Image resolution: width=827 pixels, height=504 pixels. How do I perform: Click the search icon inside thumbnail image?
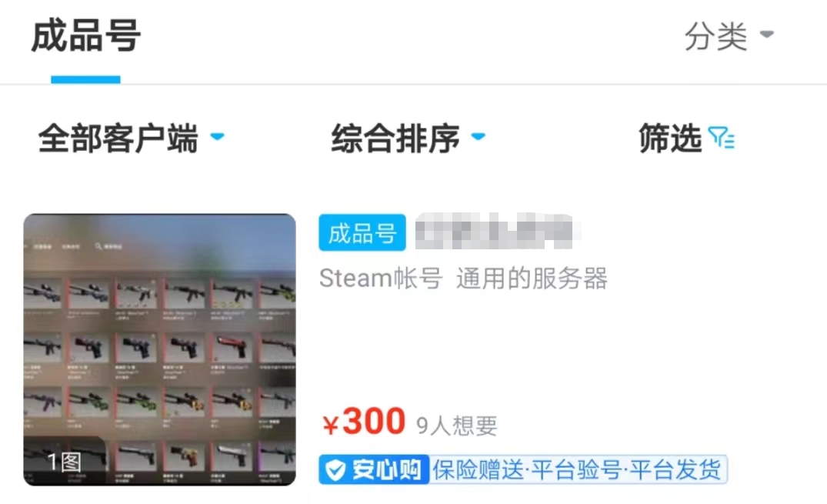tap(98, 246)
